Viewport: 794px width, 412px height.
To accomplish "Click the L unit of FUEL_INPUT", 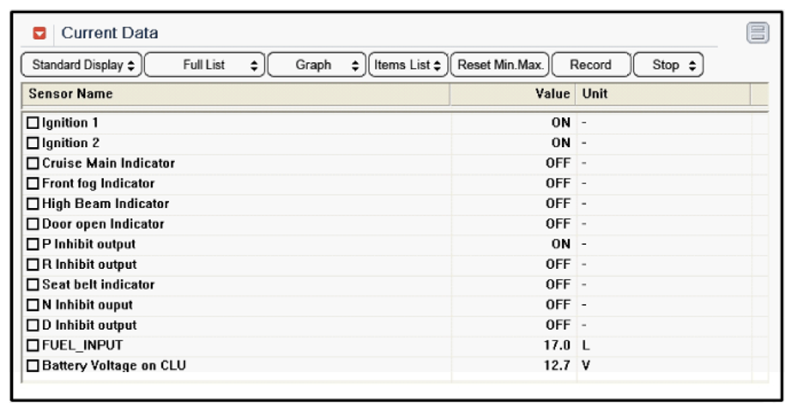I will point(586,346).
